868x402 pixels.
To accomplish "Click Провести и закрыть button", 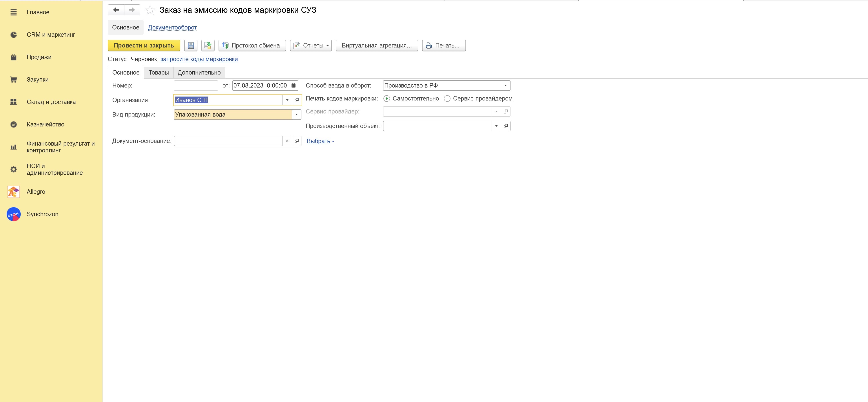I will click(144, 46).
